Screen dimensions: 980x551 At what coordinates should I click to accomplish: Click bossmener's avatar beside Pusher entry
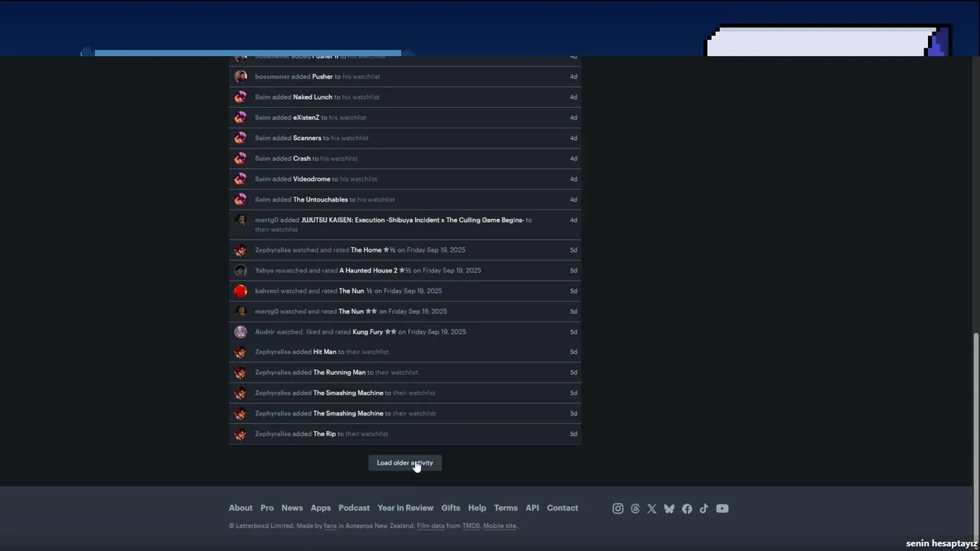pyautogui.click(x=240, y=77)
